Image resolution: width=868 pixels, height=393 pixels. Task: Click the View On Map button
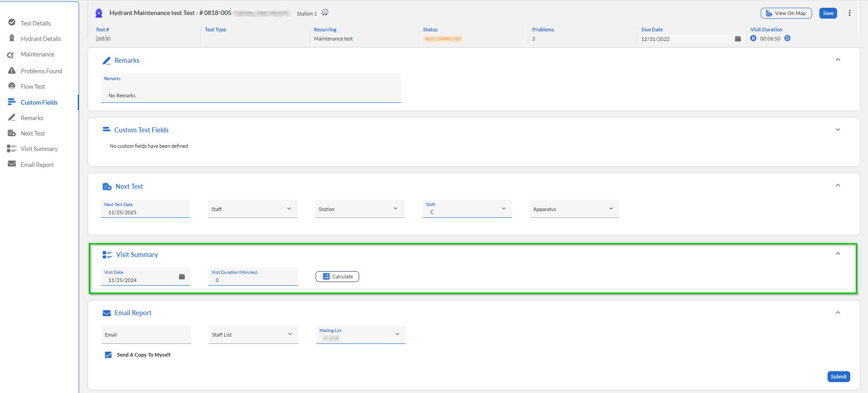786,13
